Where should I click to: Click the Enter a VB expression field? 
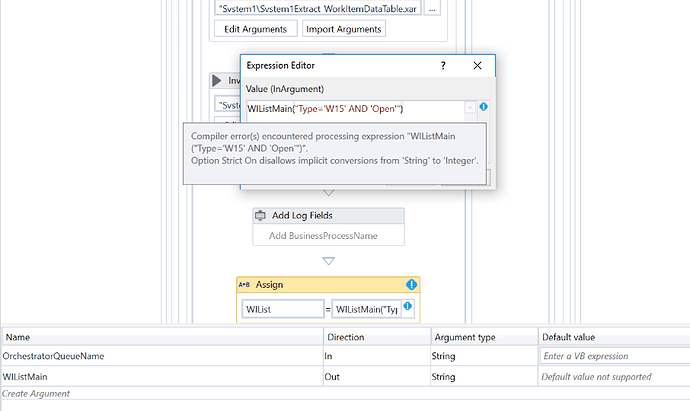(615, 356)
